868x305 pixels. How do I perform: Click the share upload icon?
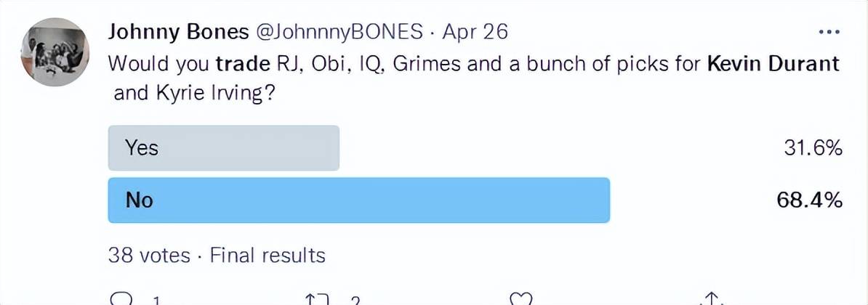(x=712, y=298)
